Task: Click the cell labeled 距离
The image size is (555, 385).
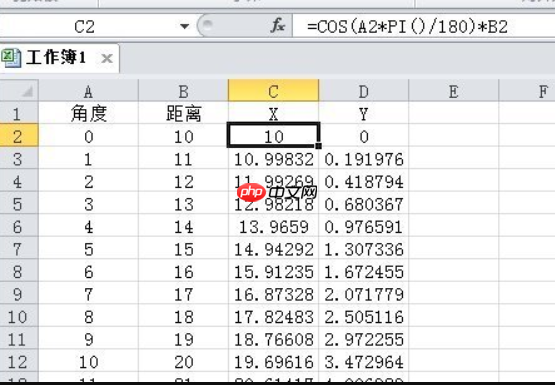Action: (x=183, y=113)
